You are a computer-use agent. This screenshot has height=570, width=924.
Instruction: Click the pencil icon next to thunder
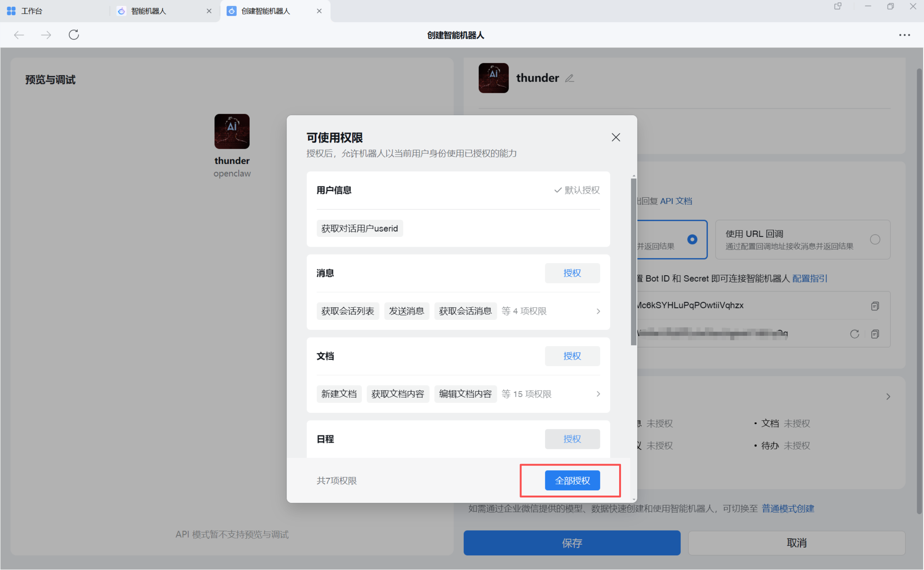coord(569,78)
